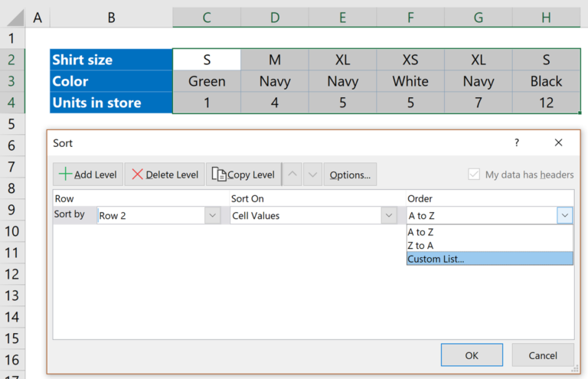Select column C header
Viewport: 588px width, 379px height.
tap(207, 17)
